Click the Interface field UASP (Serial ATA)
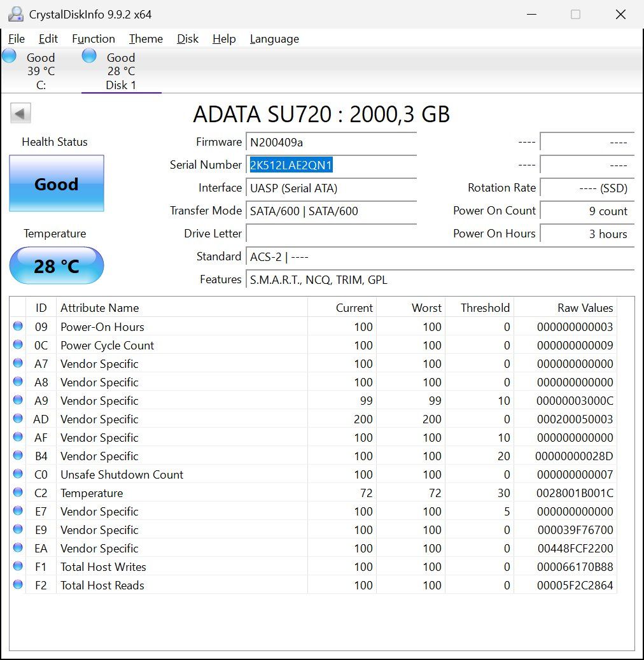This screenshot has width=644, height=660. coord(332,188)
